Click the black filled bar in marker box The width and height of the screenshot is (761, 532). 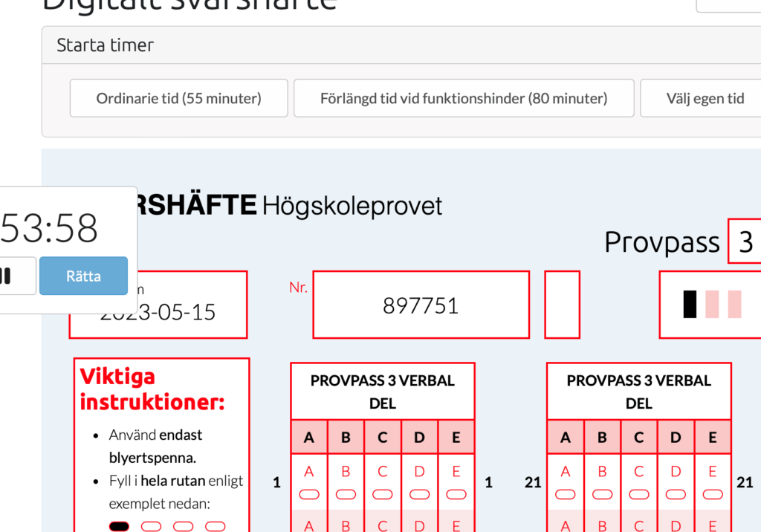coord(690,305)
